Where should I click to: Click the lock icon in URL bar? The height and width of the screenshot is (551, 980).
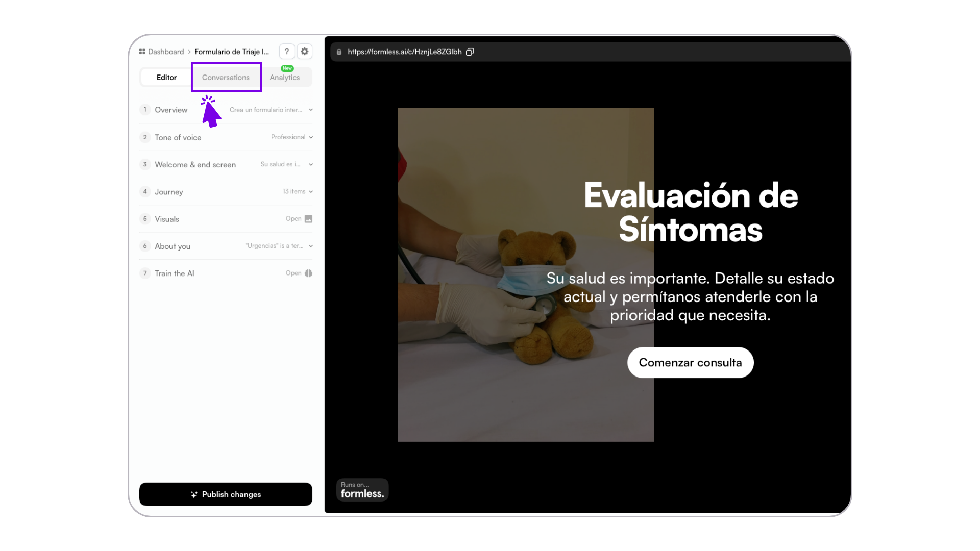pyautogui.click(x=339, y=52)
